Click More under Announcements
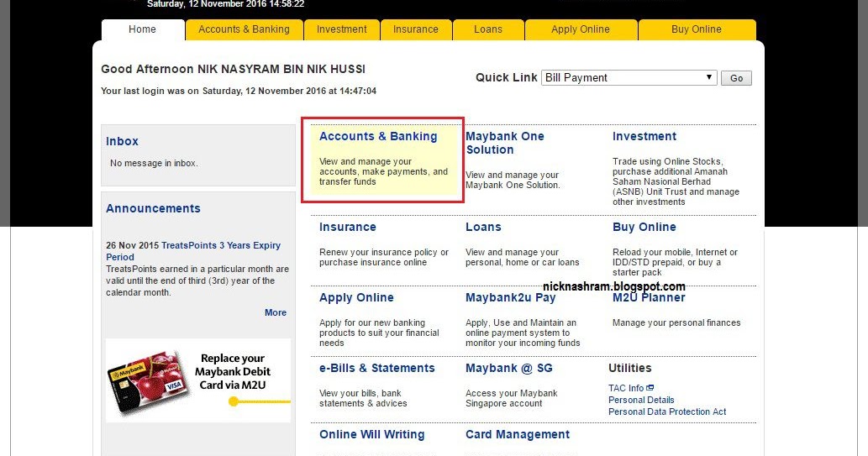Image resolution: width=868 pixels, height=456 pixels. [x=275, y=312]
